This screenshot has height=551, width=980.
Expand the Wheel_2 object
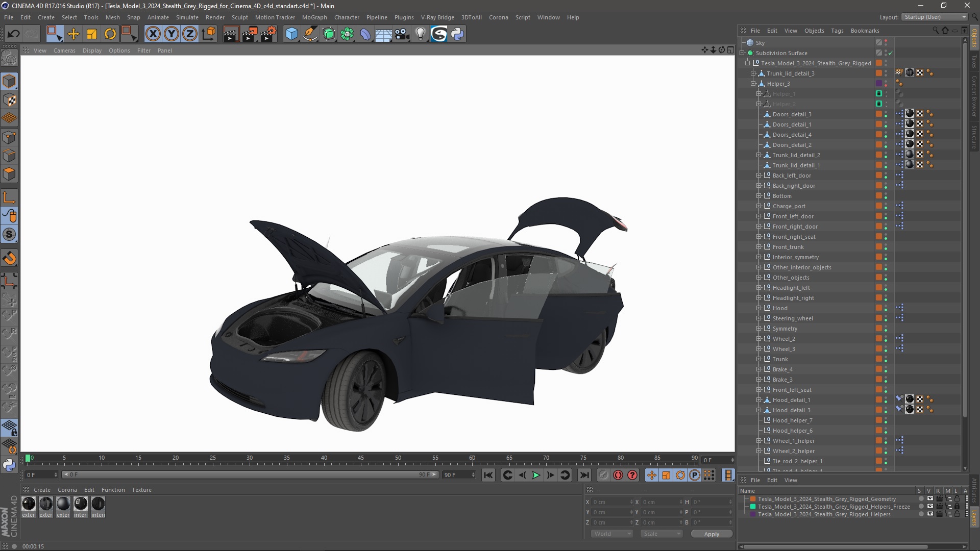pyautogui.click(x=759, y=339)
